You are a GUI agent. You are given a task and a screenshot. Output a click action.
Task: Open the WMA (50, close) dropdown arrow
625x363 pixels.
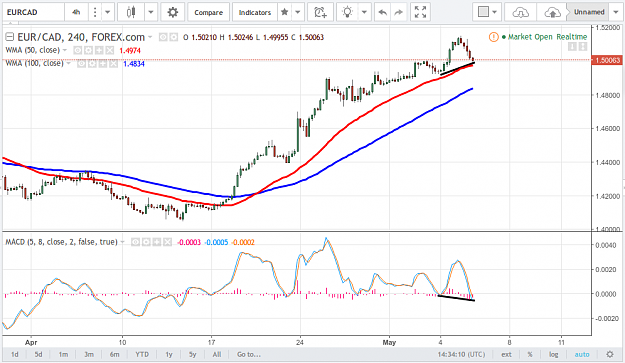pos(65,50)
